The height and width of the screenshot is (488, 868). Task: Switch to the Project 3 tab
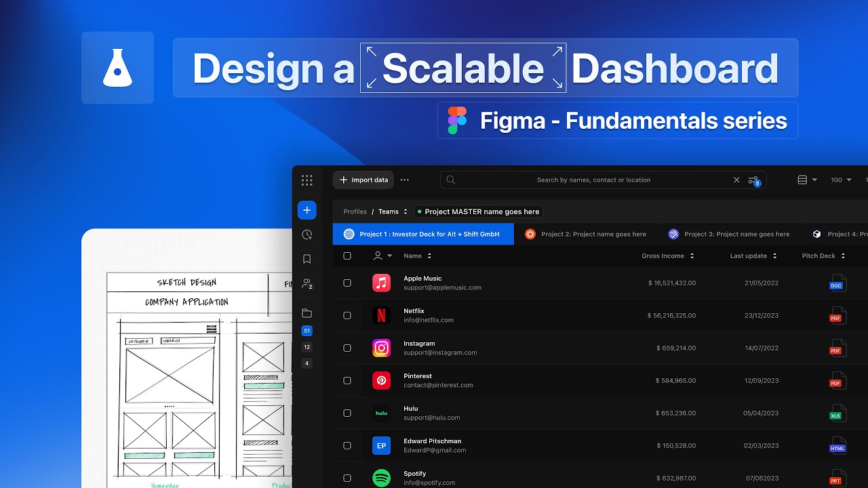tap(729, 234)
